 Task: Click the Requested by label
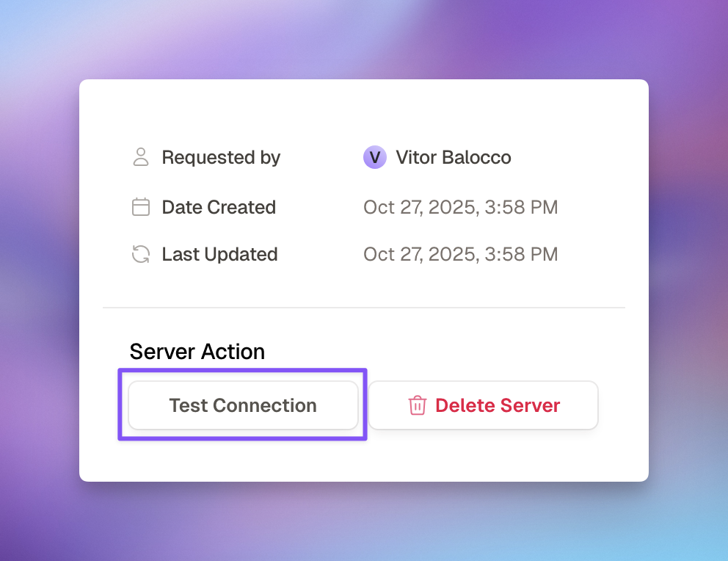pos(220,157)
